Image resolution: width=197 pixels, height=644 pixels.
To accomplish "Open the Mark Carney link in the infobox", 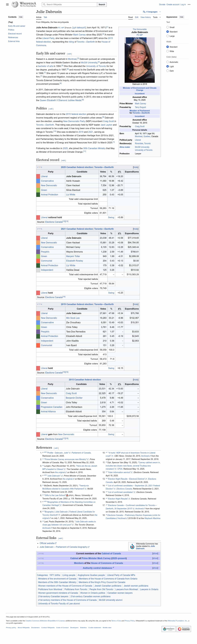I will [140, 104].
